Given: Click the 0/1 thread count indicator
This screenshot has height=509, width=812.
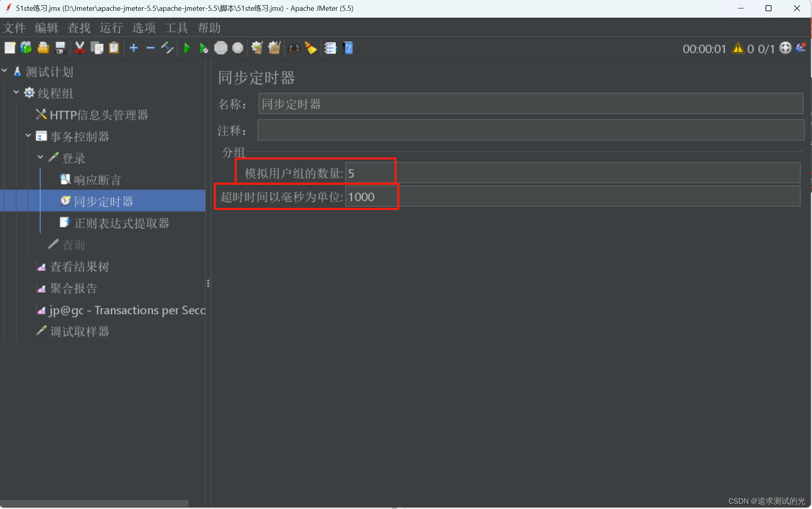Looking at the screenshot, I should [766, 49].
